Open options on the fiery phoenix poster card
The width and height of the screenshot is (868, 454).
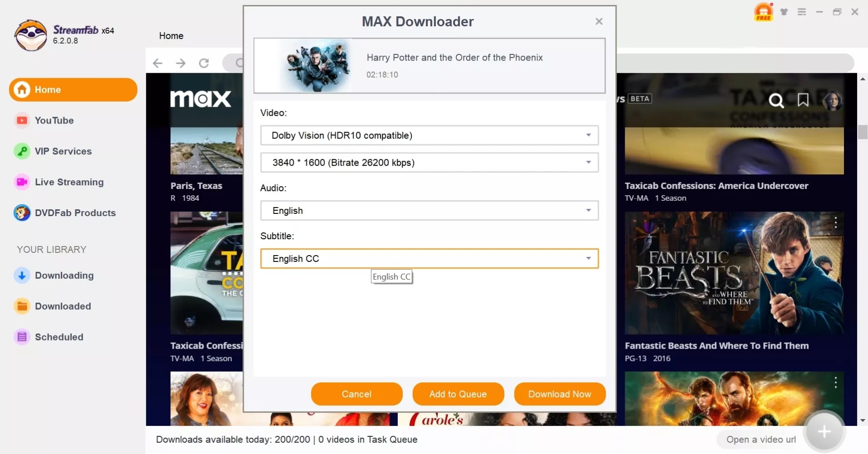[x=835, y=383]
